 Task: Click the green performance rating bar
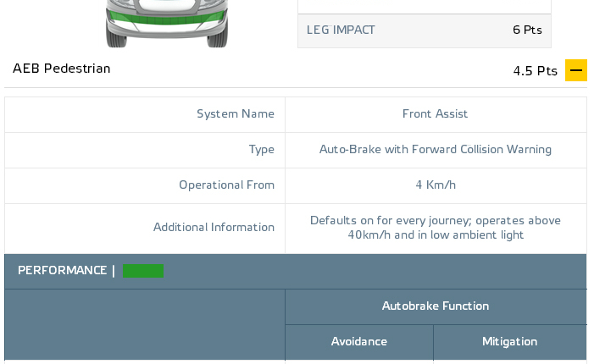[143, 271]
